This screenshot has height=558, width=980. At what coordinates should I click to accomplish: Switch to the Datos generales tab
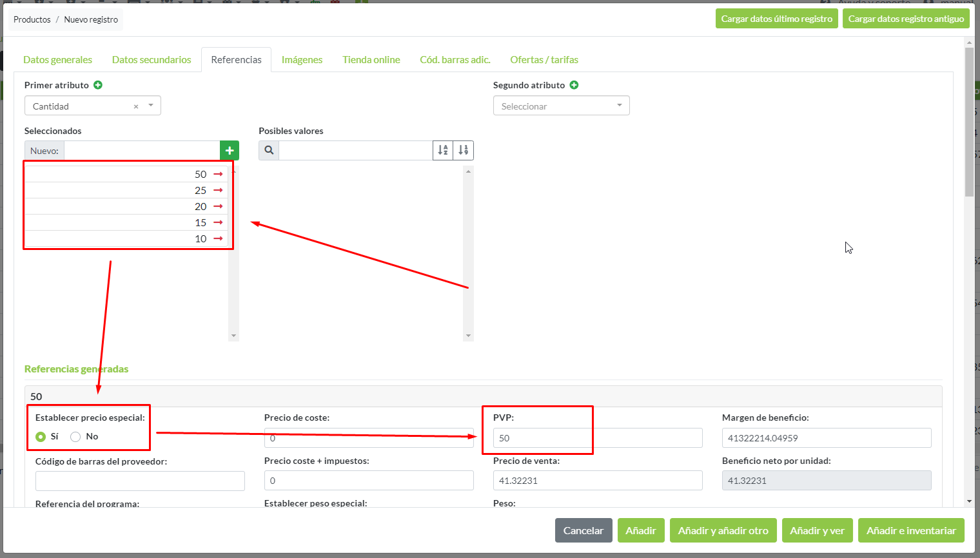click(57, 60)
